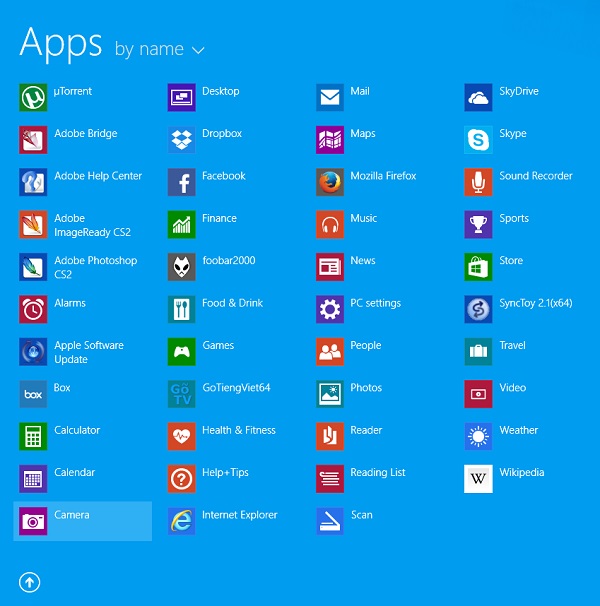Select the highlighted Camera app tile
The image size is (600, 606).
[x=83, y=521]
